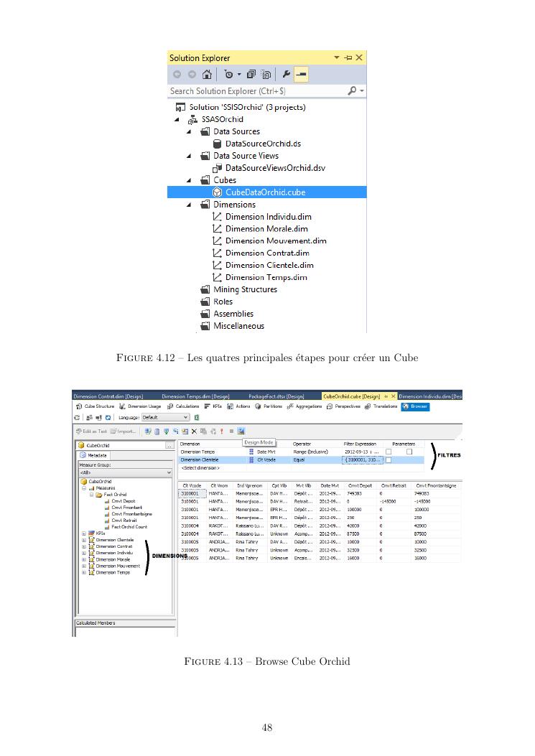Click the Show All Files icon
The image size is (535, 756).
pos(266,75)
